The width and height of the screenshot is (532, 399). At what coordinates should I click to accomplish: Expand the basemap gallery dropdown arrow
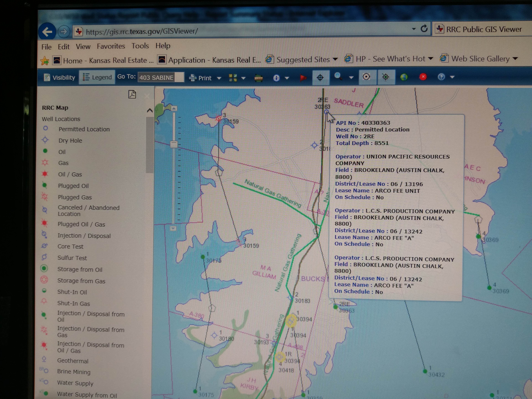243,78
